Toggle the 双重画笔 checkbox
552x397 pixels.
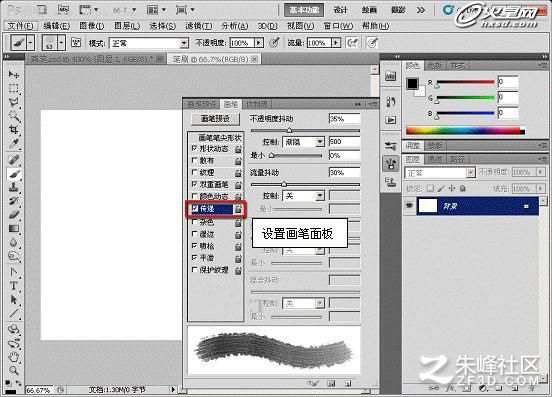(195, 184)
